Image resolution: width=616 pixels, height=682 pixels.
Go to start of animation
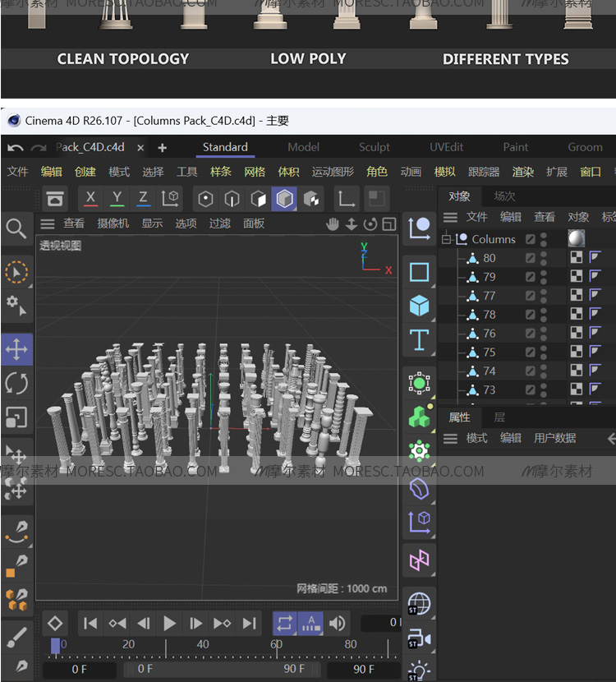click(x=90, y=624)
